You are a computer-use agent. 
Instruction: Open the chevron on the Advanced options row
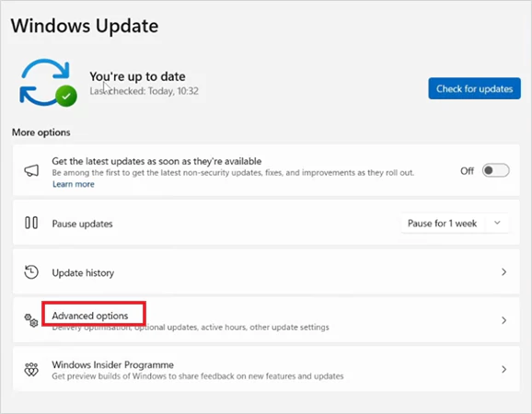pyautogui.click(x=503, y=320)
